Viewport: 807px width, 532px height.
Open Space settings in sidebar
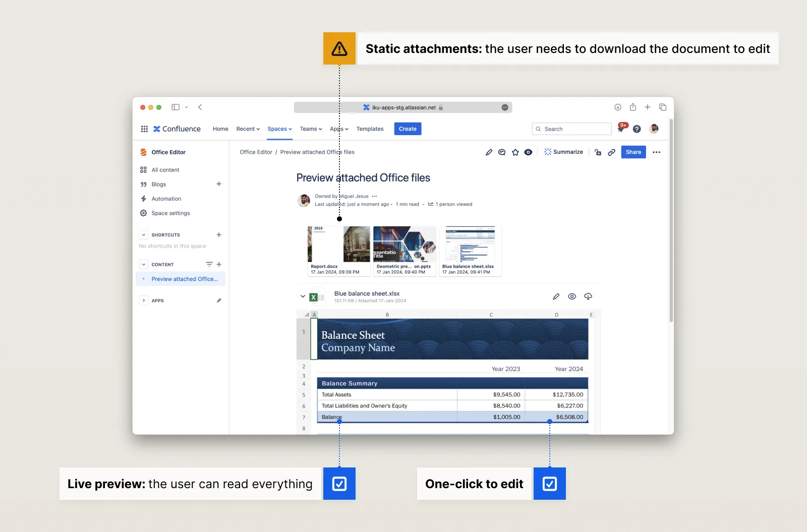point(170,213)
